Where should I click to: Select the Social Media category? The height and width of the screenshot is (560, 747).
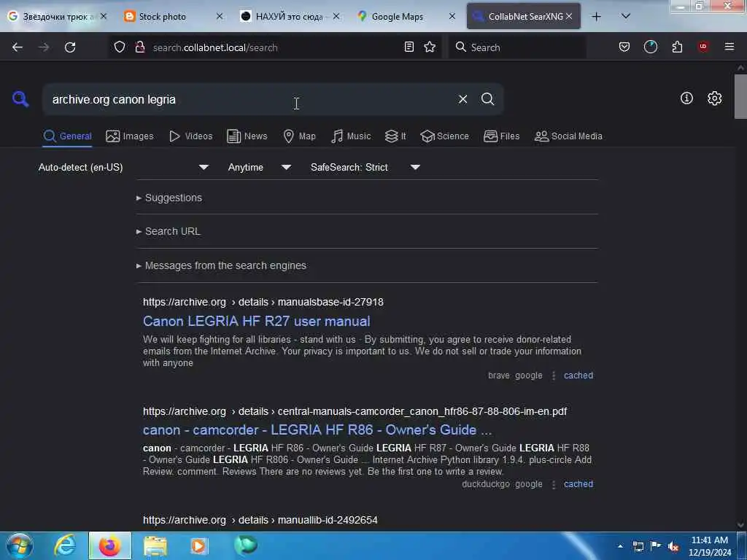pos(568,136)
